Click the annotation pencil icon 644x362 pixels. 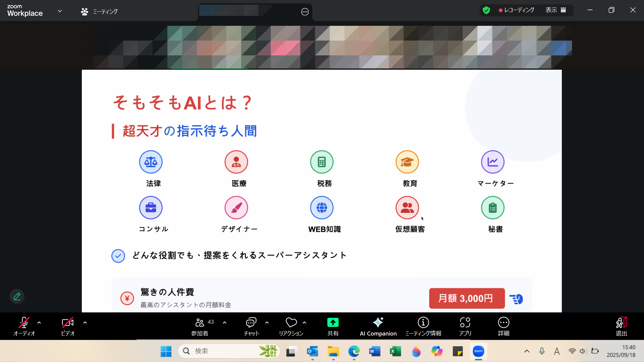[x=17, y=296]
